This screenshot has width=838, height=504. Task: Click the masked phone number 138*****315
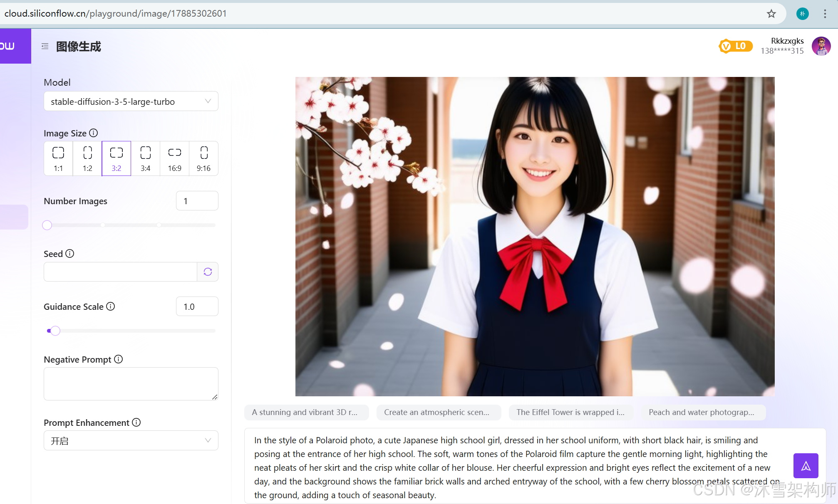tap(782, 51)
